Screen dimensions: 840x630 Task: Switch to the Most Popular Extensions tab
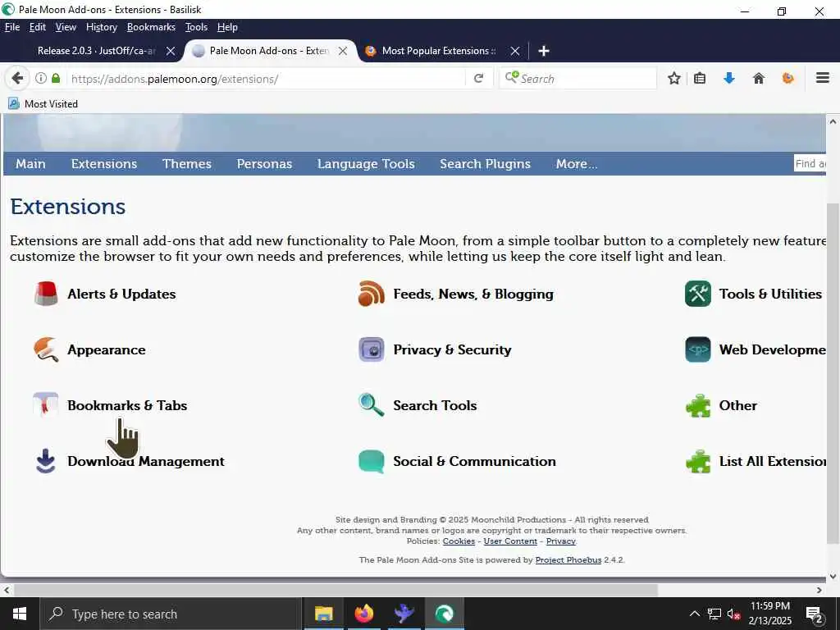[438, 51]
